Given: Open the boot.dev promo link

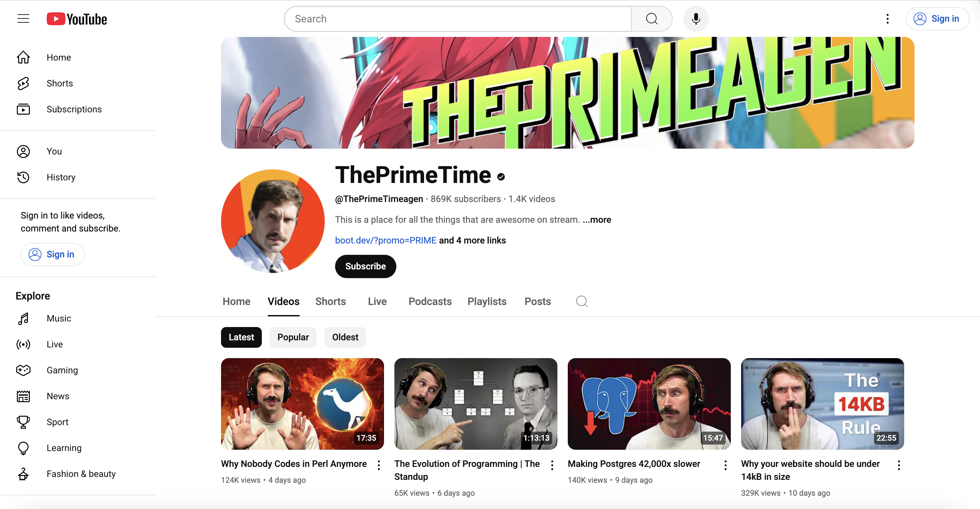Looking at the screenshot, I should point(385,240).
